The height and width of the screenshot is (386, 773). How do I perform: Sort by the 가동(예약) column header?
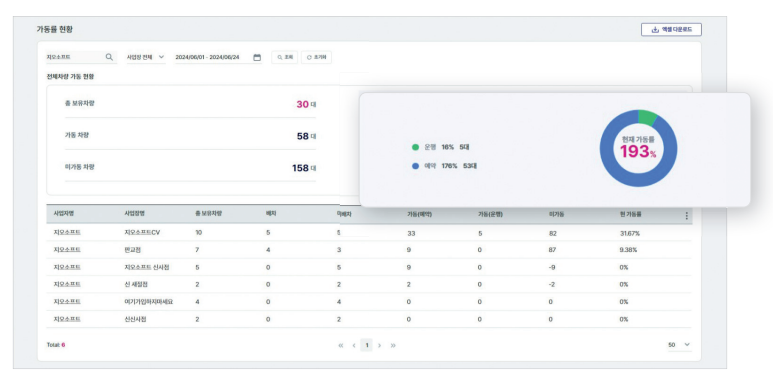pyautogui.click(x=420, y=214)
